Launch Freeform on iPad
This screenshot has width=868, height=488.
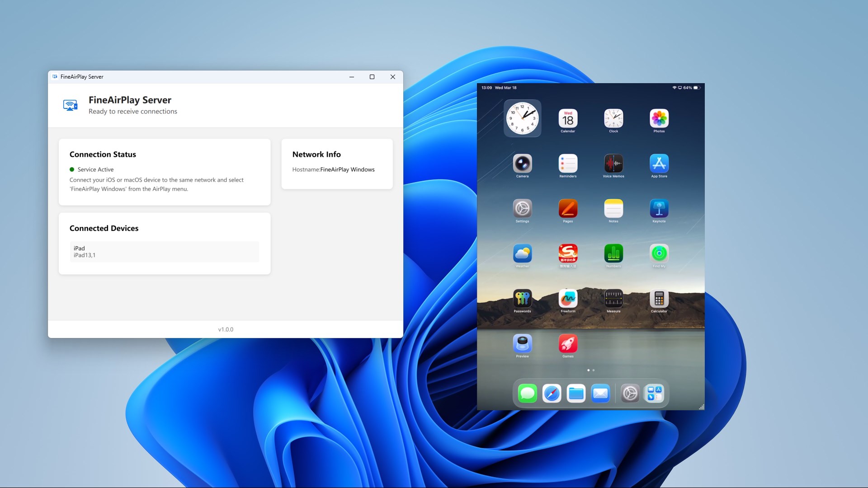point(568,298)
